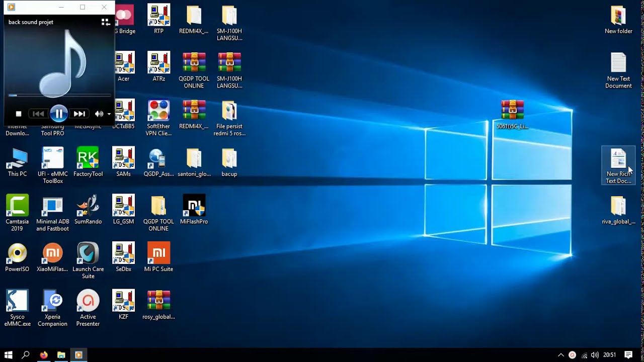Open system volume tray icon
The width and height of the screenshot is (644, 362).
pyautogui.click(x=595, y=355)
